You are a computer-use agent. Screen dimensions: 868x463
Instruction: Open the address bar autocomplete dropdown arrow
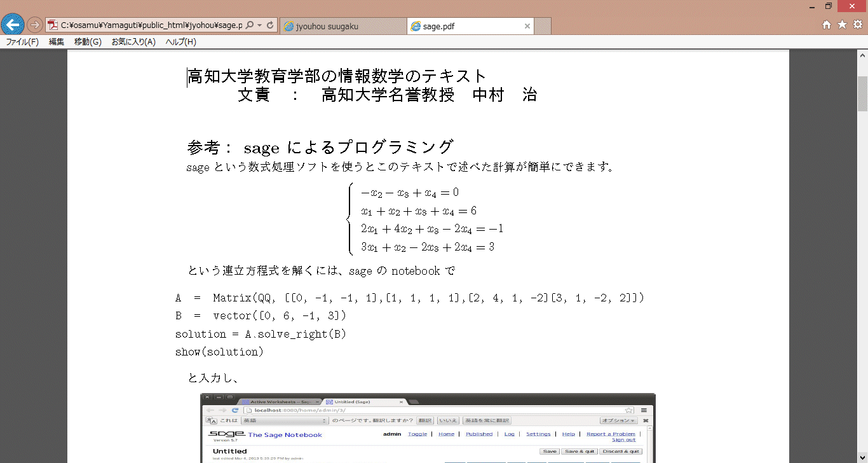click(260, 25)
